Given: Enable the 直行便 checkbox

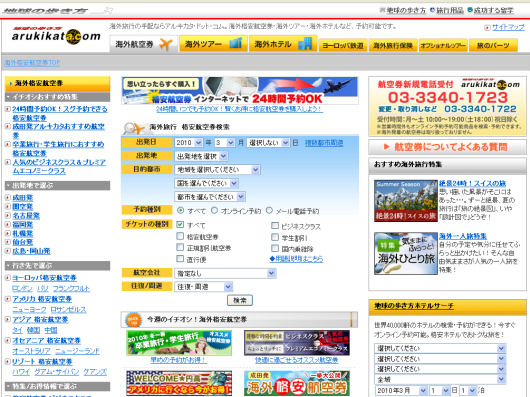Looking at the screenshot, I should point(180,258).
